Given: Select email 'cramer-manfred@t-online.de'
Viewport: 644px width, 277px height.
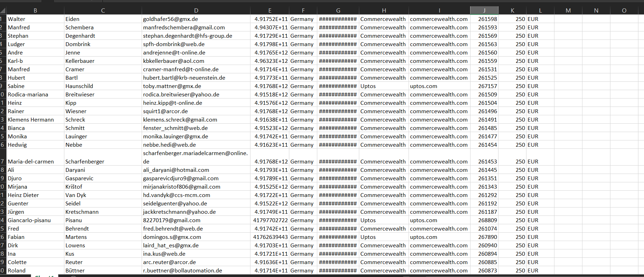Looking at the screenshot, I should click(x=196, y=69).
